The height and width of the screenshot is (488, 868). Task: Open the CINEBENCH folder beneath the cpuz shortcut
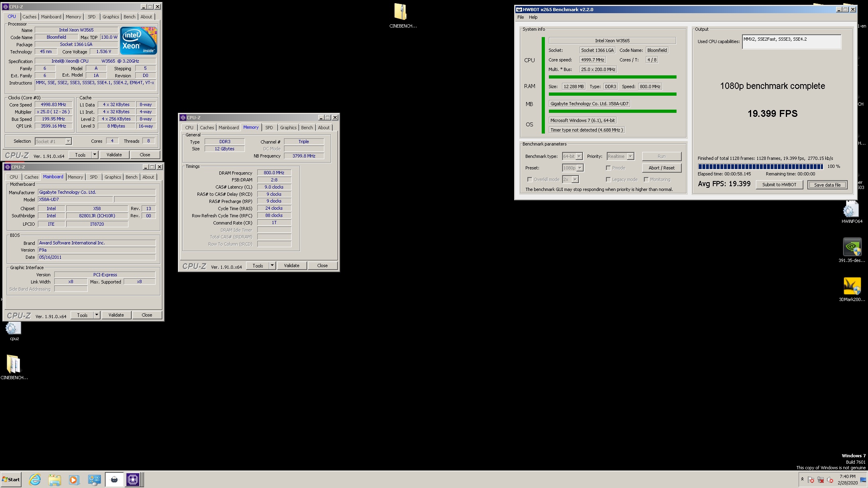tap(14, 364)
